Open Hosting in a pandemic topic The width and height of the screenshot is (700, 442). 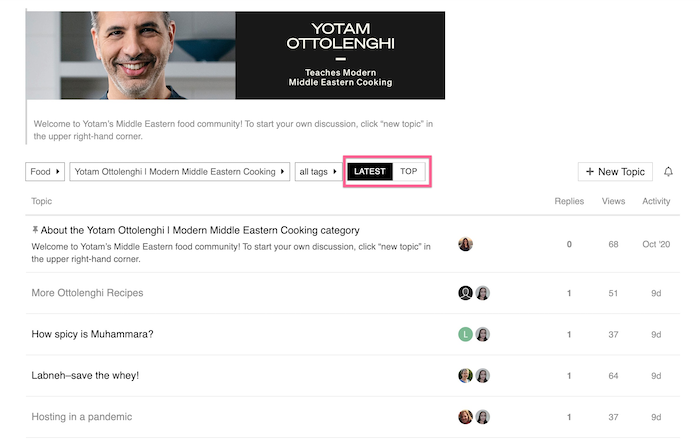82,417
